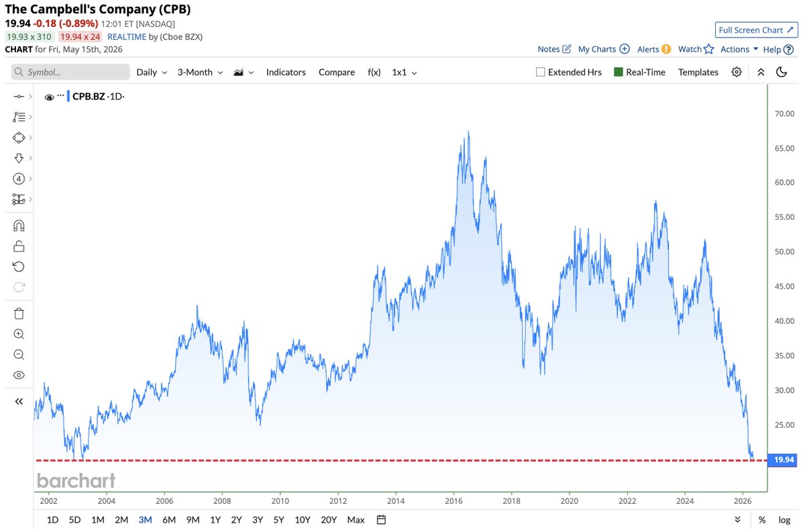The width and height of the screenshot is (805, 532).
Task: Open CPB.BZ series more options menu
Action: coord(60,96)
